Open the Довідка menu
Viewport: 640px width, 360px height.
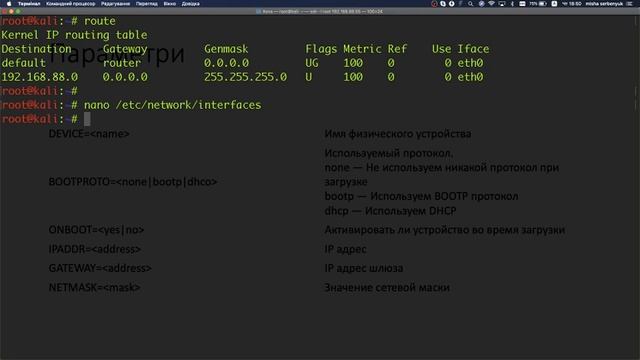191,4
